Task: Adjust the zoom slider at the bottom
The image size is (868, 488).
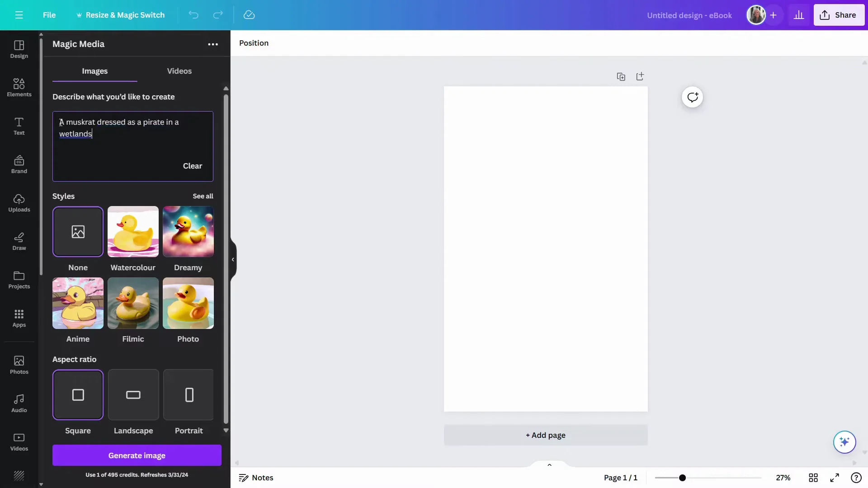Action: (x=683, y=478)
